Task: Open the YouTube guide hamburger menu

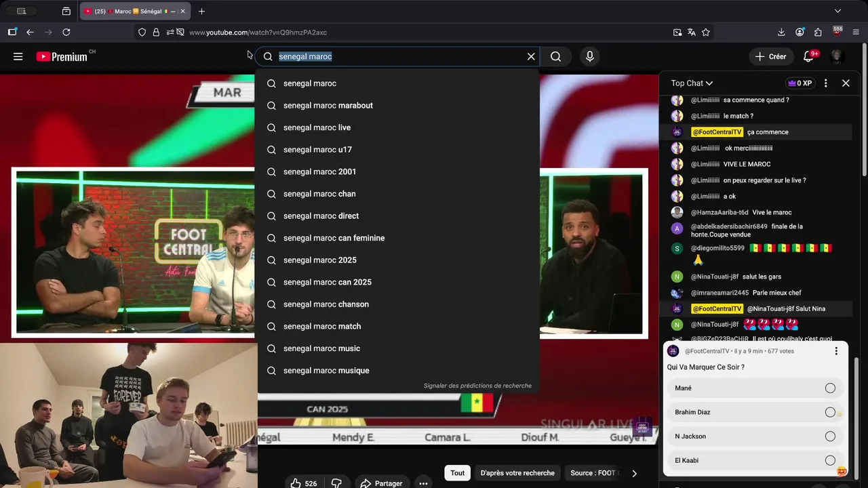Action: tap(18, 57)
